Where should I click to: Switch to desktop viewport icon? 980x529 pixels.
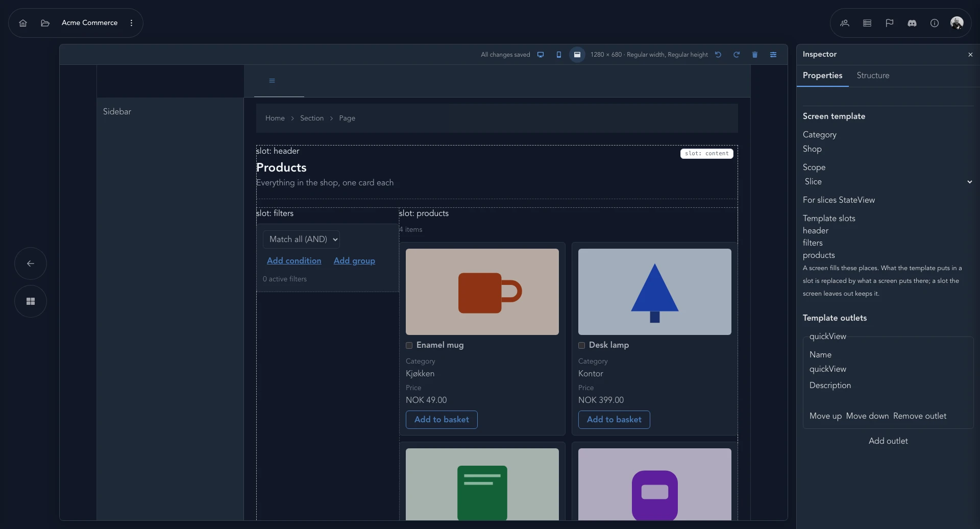click(541, 55)
